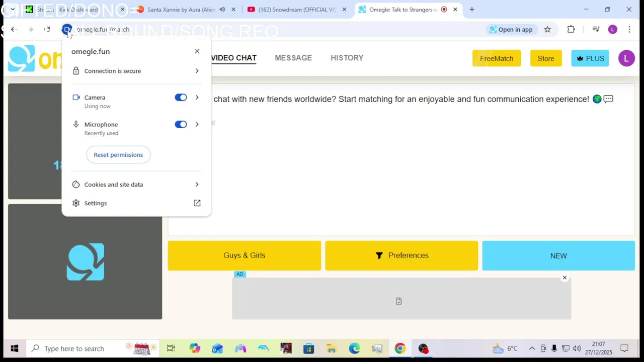Screen dimensions: 644x362
Task: Click the site info icon in address bar
Action: 67,30
